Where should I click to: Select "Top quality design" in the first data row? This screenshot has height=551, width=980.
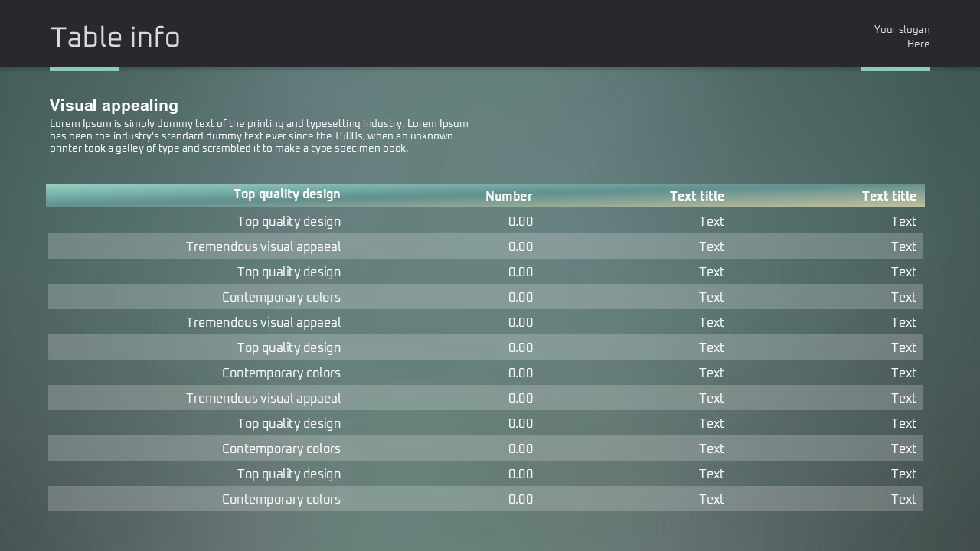pos(289,221)
